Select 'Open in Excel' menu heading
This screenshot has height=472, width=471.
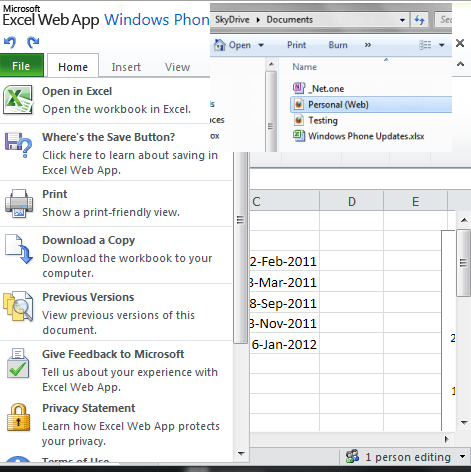click(x=77, y=91)
